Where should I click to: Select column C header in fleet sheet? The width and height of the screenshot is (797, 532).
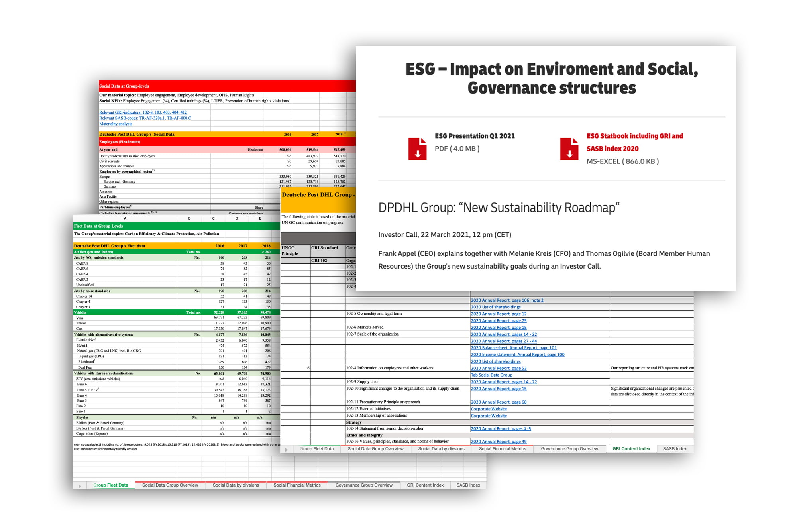pyautogui.click(x=213, y=218)
